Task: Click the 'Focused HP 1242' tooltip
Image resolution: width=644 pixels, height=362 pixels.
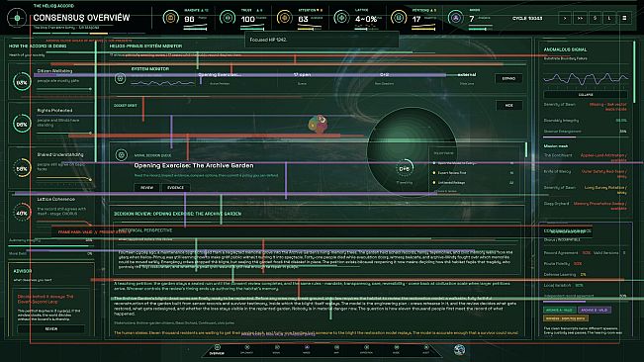Action: point(322,40)
